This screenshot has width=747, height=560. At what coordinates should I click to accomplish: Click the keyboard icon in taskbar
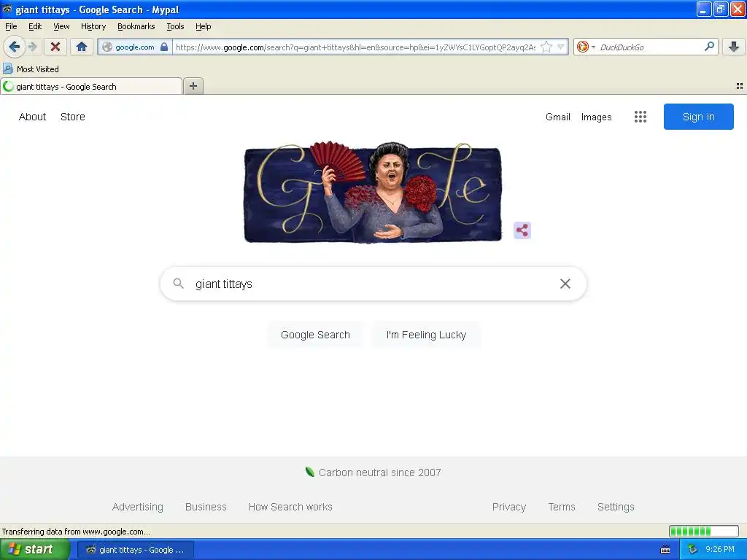[665, 550]
